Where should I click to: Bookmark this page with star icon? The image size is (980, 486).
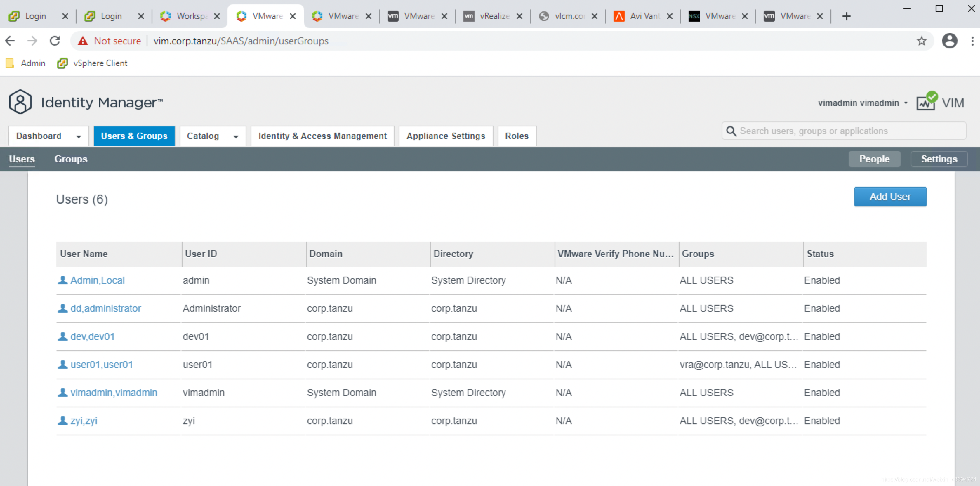click(x=921, y=41)
